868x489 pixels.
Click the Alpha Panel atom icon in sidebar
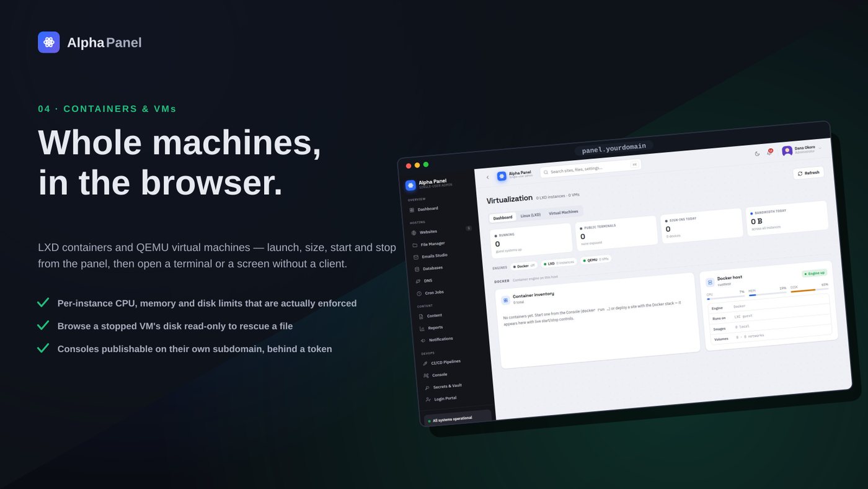click(x=410, y=185)
